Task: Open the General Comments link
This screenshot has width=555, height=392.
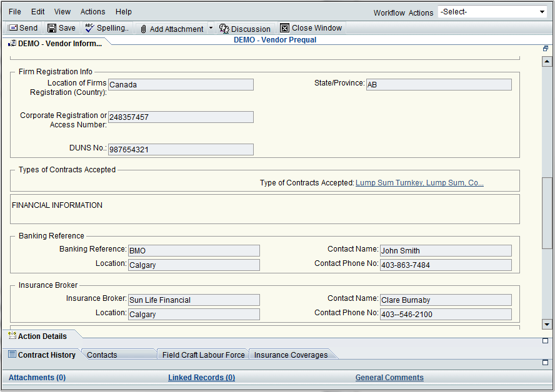Action: click(x=389, y=378)
